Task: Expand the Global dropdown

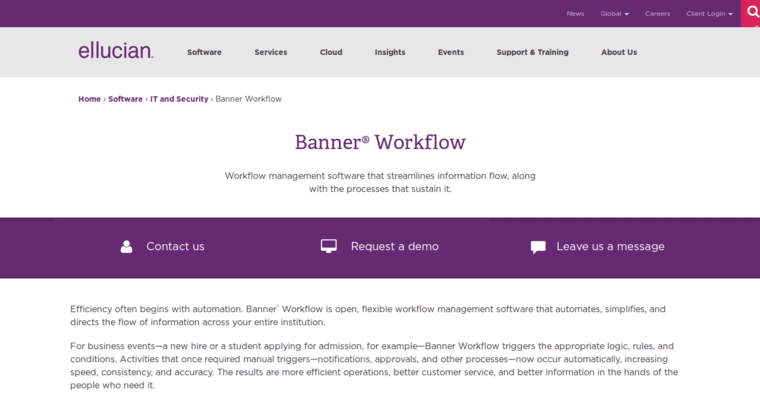Action: tap(614, 14)
